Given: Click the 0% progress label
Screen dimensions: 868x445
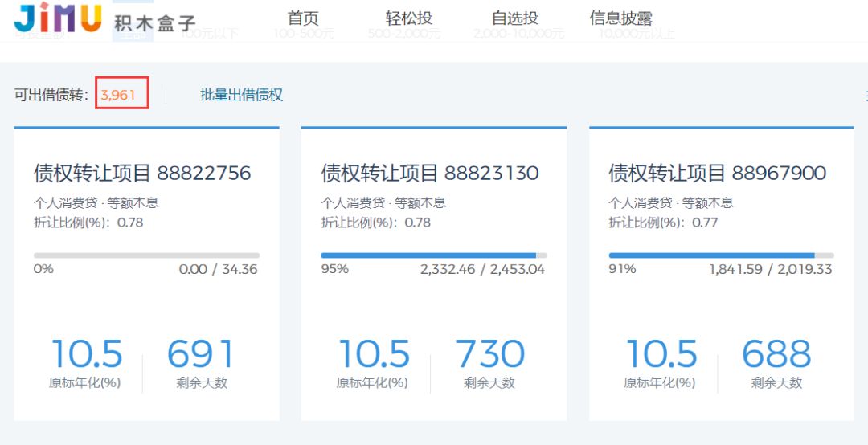Looking at the screenshot, I should point(43,269).
